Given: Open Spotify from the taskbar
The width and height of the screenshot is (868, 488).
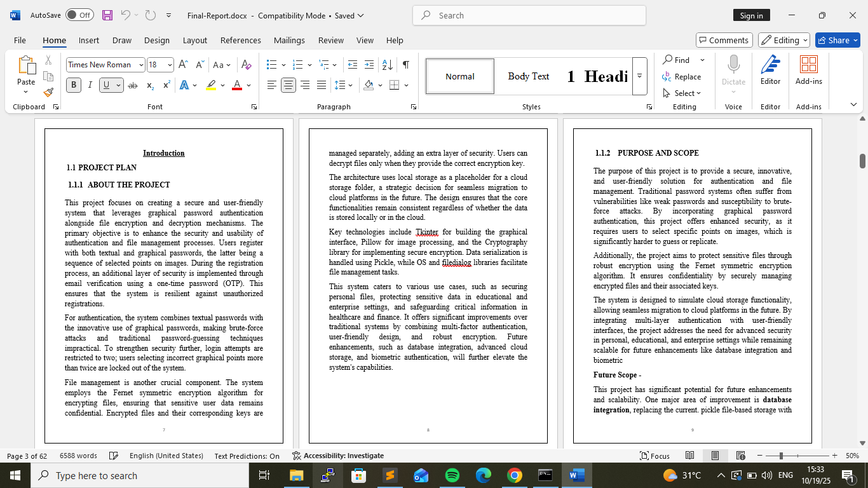Looking at the screenshot, I should coord(452,475).
